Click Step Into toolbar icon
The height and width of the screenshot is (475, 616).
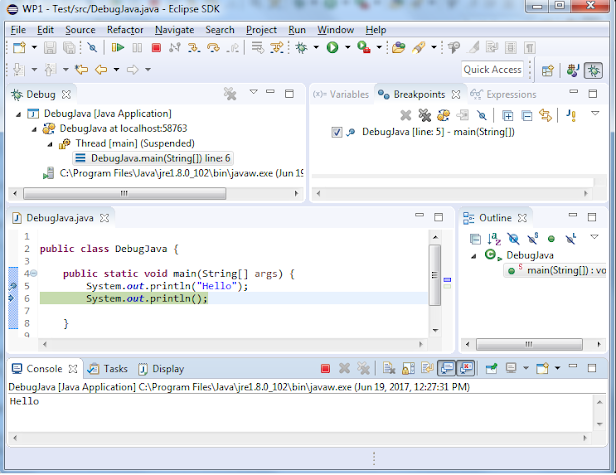pyautogui.click(x=194, y=48)
